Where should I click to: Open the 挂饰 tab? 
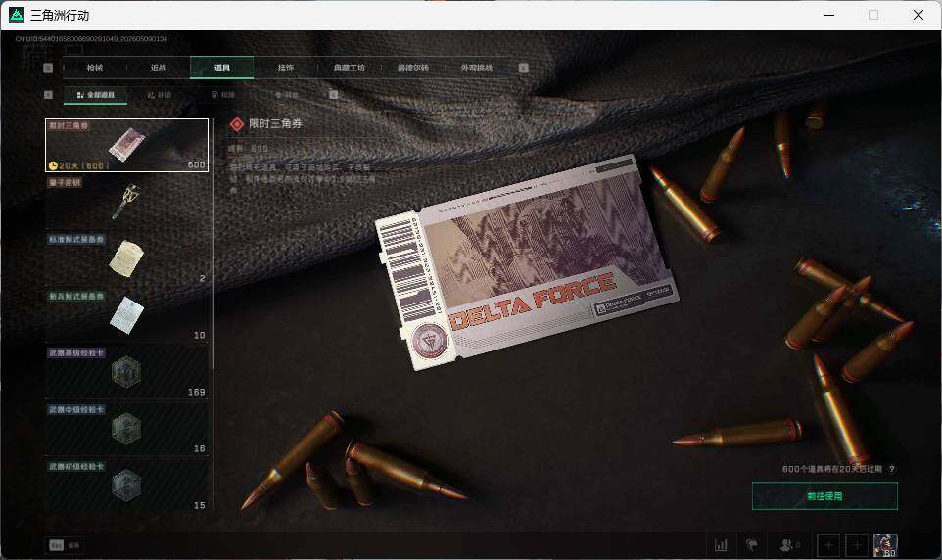pyautogui.click(x=285, y=68)
